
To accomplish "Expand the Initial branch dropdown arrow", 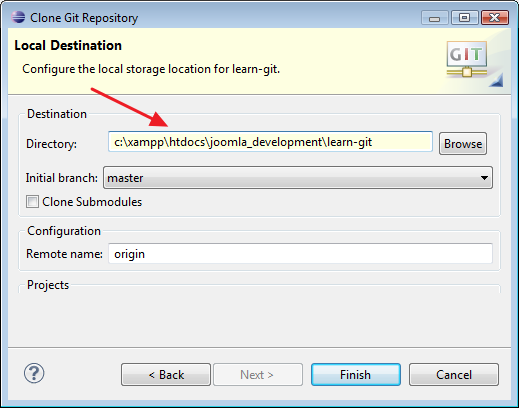I will (x=484, y=178).
